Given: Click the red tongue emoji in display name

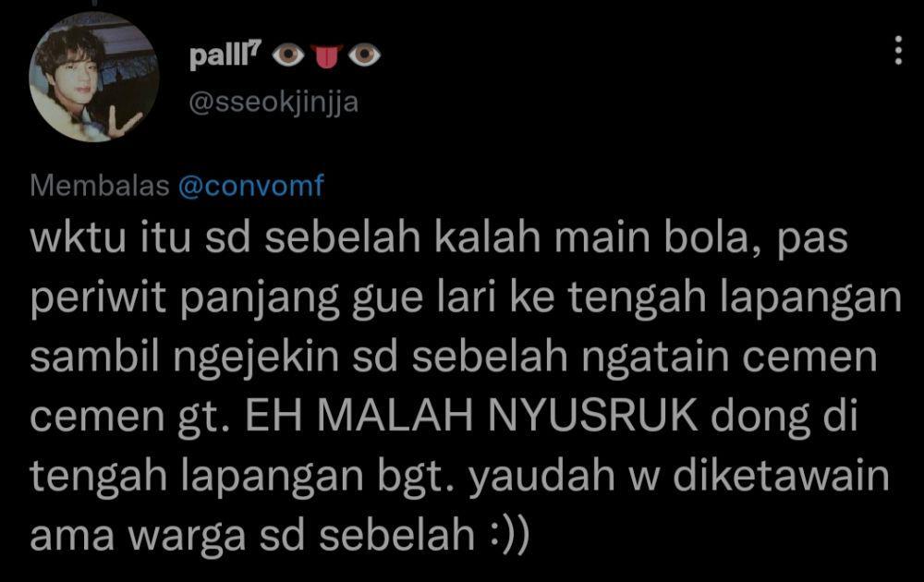Looking at the screenshot, I should [326, 56].
